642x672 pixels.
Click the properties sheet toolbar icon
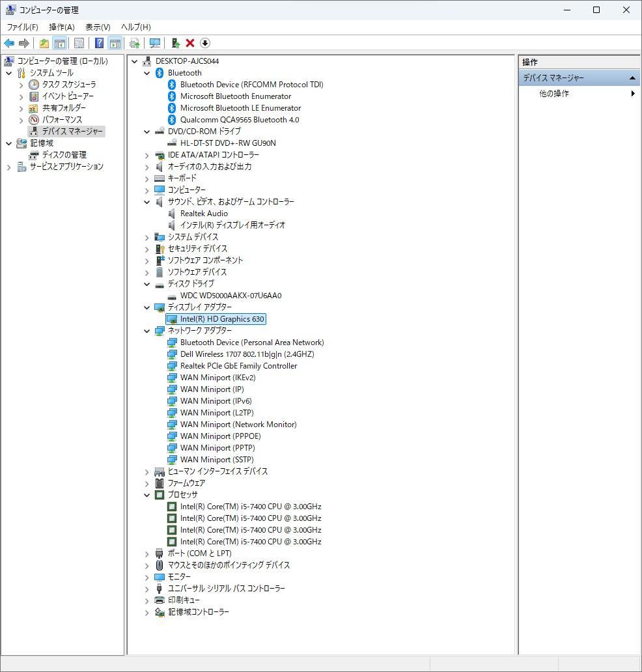pyautogui.click(x=79, y=43)
